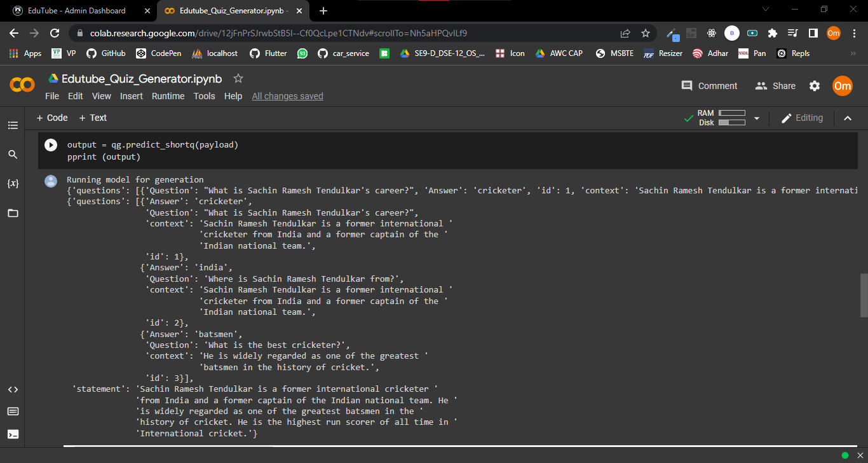Open Apps bookmark shortcut
The image size is (868, 463).
[x=25, y=53]
